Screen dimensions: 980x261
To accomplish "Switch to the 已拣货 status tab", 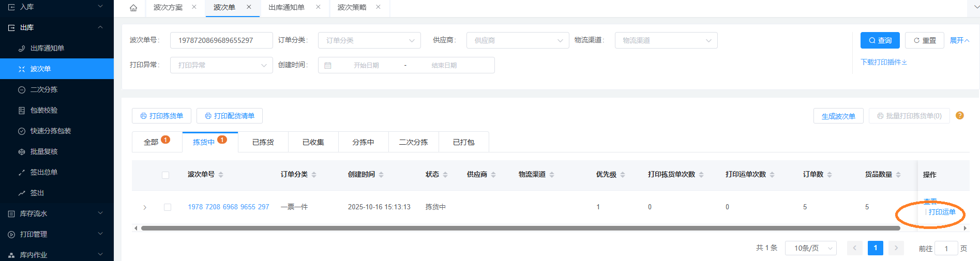I will pos(263,142).
